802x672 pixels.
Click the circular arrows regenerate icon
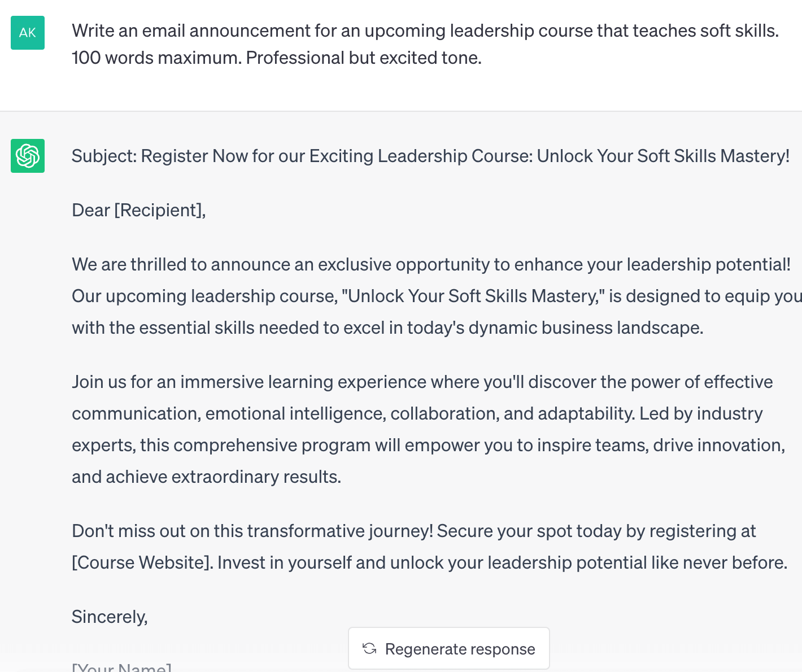(369, 649)
